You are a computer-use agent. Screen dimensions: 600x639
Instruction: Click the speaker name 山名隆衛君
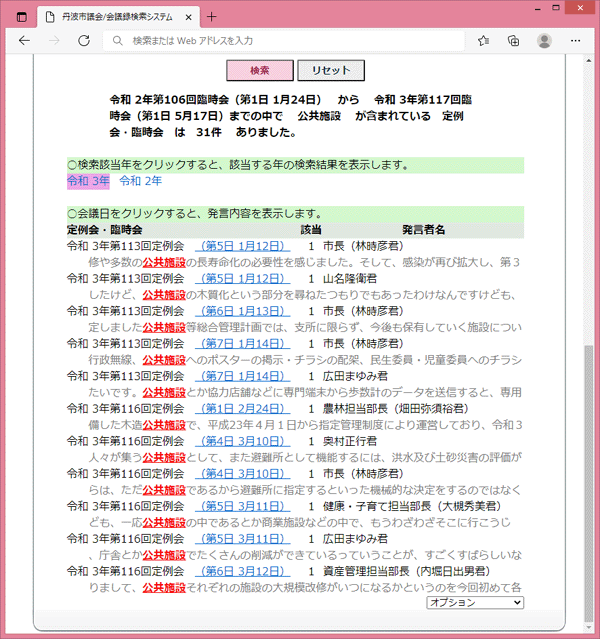350,279
